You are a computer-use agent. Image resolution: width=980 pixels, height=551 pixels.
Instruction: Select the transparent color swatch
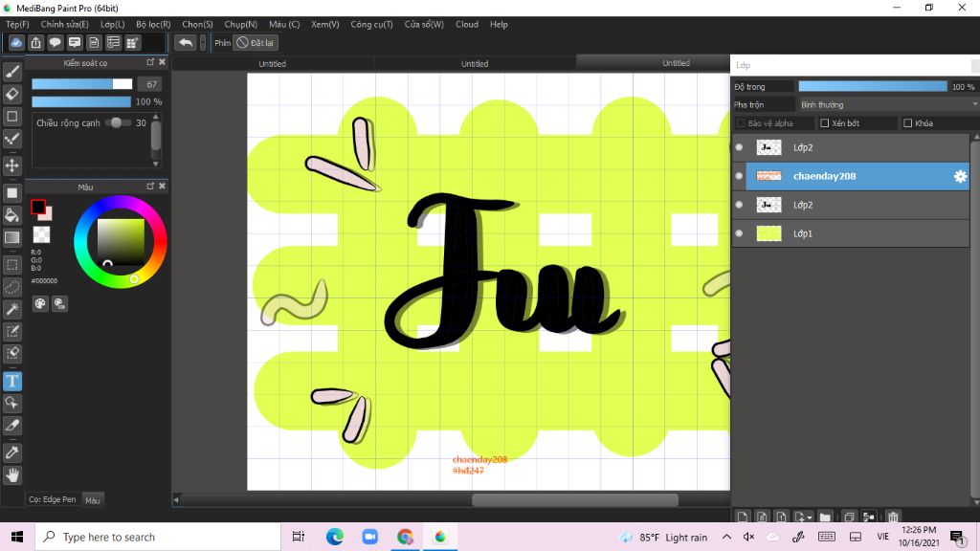pyautogui.click(x=41, y=234)
